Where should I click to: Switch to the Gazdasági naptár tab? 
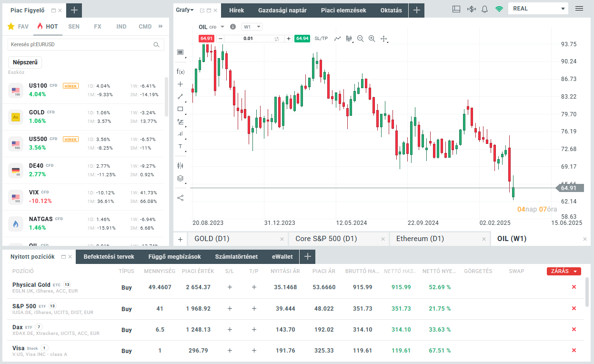(282, 10)
